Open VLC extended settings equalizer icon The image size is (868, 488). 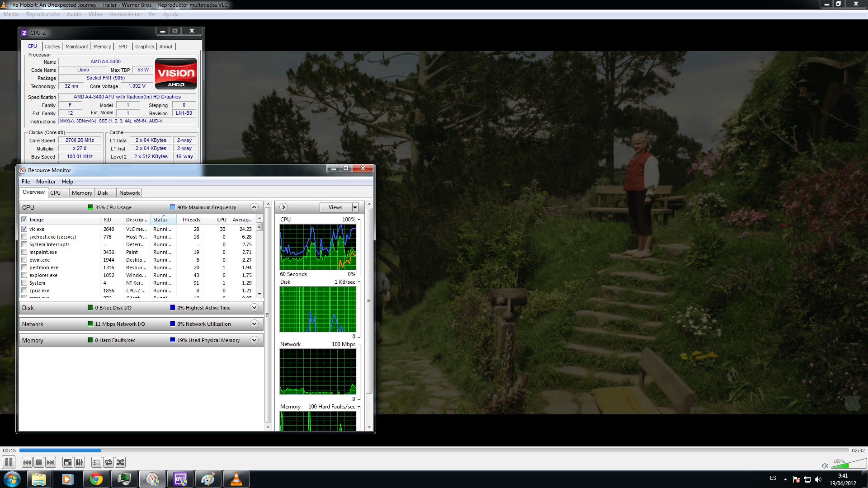[79, 462]
